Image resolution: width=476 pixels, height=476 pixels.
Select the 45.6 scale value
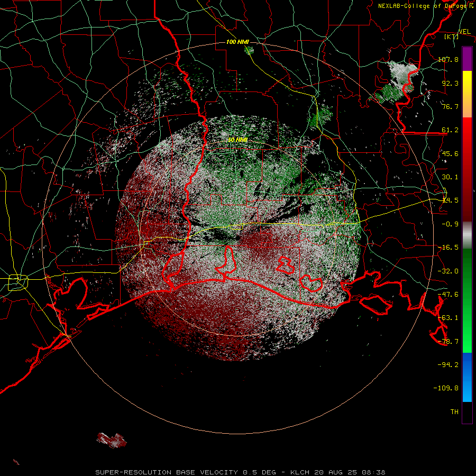450,153
